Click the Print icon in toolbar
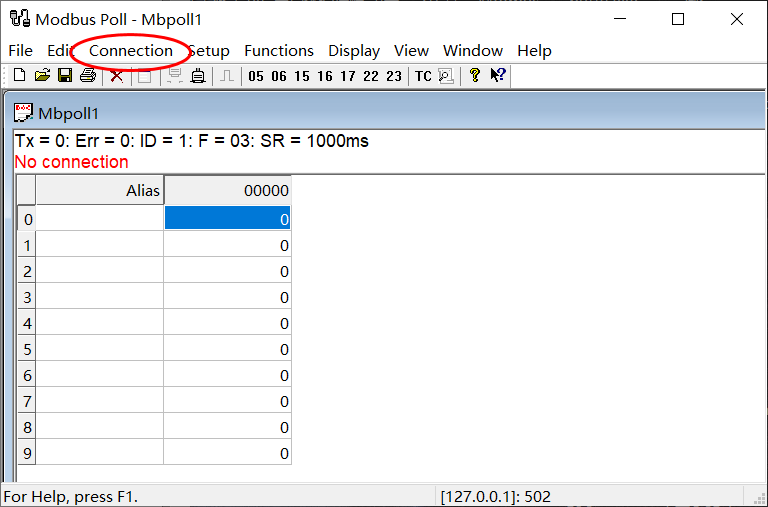Viewport: 768px width, 507px height. click(88, 76)
